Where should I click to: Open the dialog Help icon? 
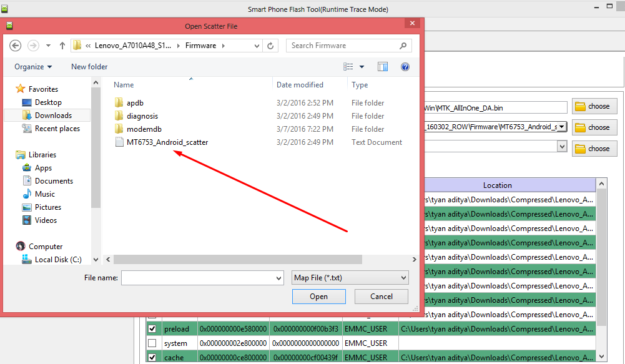[x=405, y=67]
